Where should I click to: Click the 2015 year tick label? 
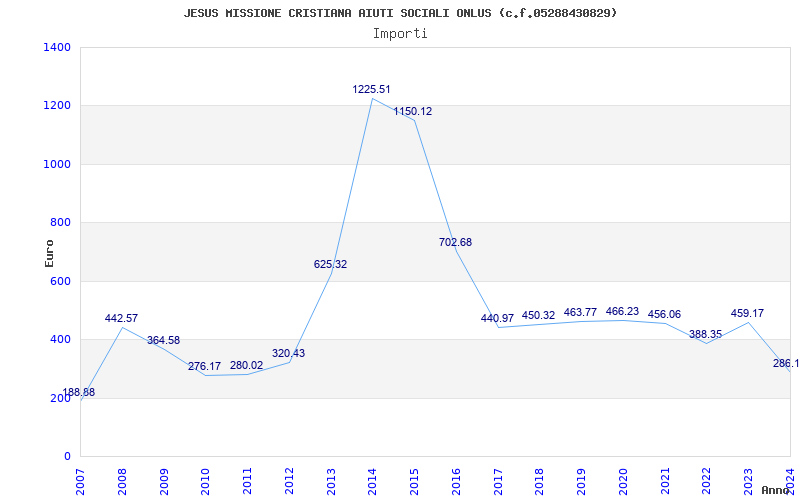point(414,481)
